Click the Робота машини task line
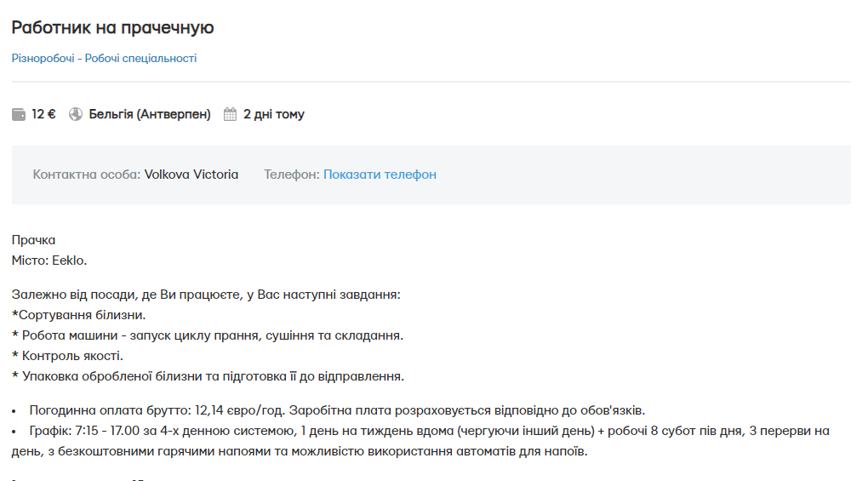This screenshot has height=481, width=868. [x=207, y=335]
